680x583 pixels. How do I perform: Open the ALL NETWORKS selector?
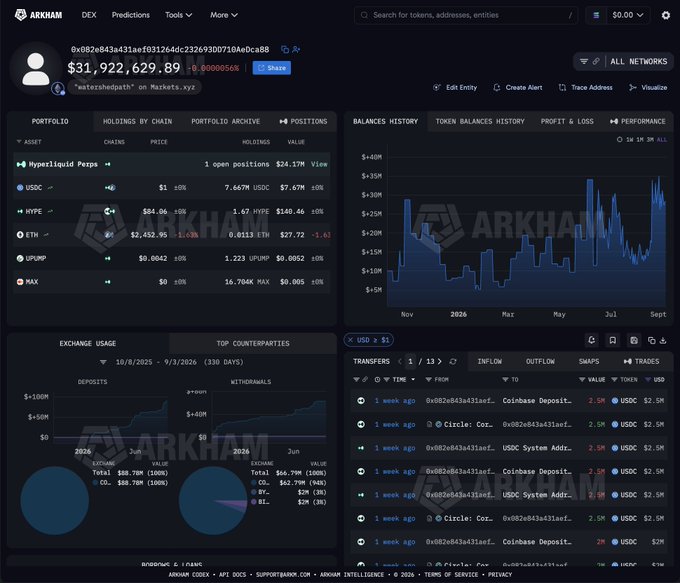[638, 62]
